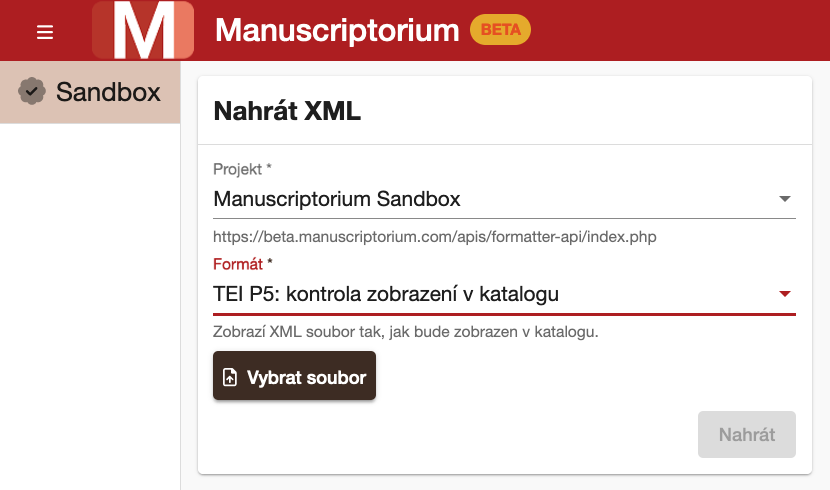Expand the Formát dropdown arrow
The width and height of the screenshot is (830, 490).
[x=784, y=294]
